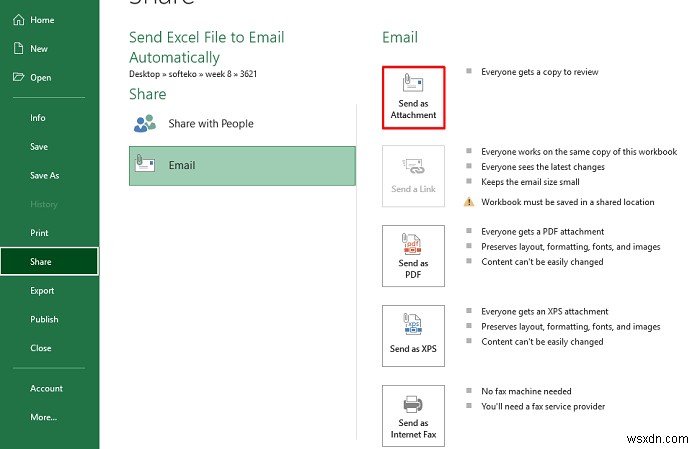Open the Info menu item
Screen dimensions: 700x449
[38, 118]
